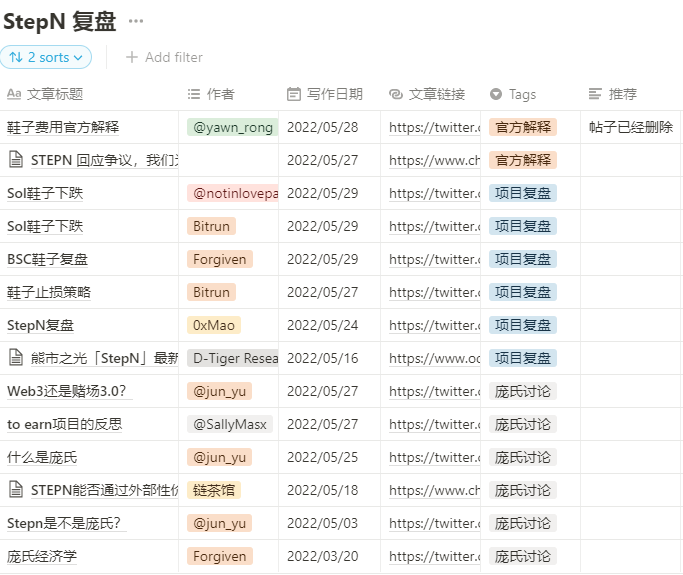Open the 文章标题 column header
The image size is (683, 575).
(45, 94)
